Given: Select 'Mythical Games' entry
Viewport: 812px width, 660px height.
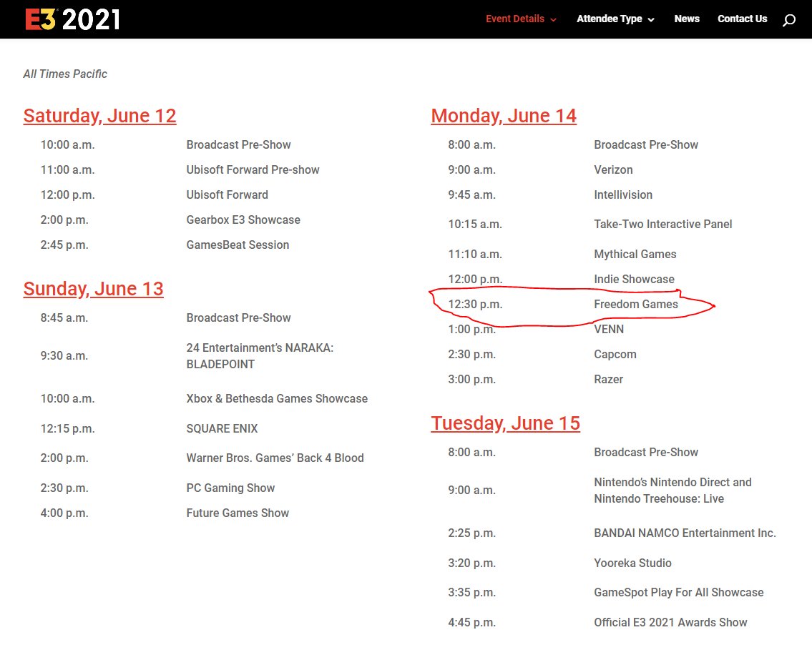Looking at the screenshot, I should pos(635,254).
